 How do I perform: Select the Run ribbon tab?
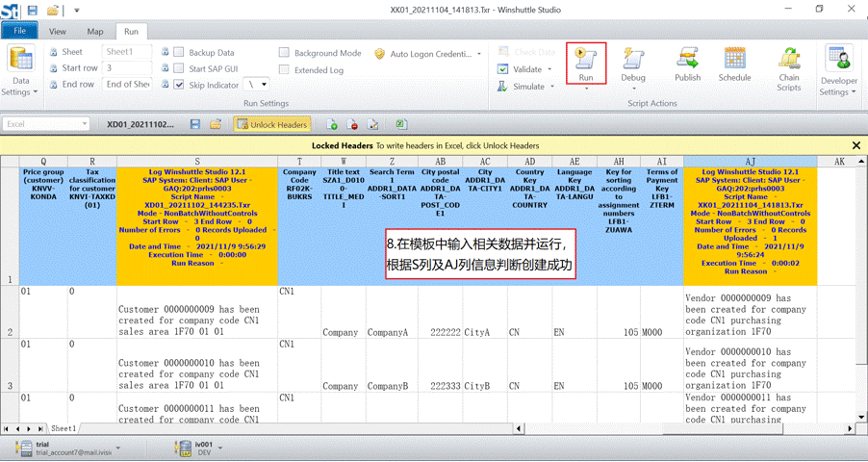[131, 32]
